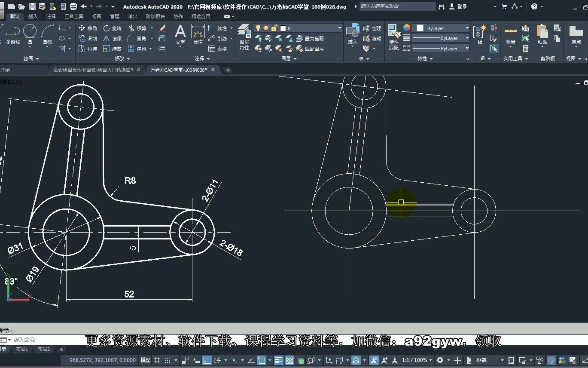Click the 登录 (Sign In) button
This screenshot has height=368, width=588.
tap(458, 6)
